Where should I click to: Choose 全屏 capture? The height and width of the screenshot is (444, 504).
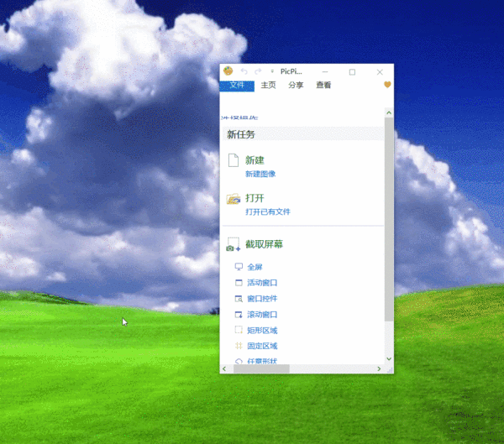[255, 267]
